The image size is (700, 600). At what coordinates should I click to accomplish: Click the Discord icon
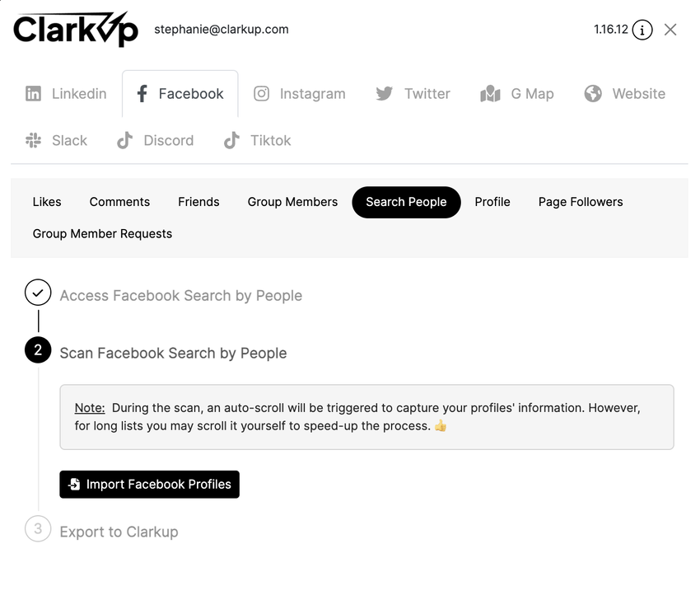(124, 141)
